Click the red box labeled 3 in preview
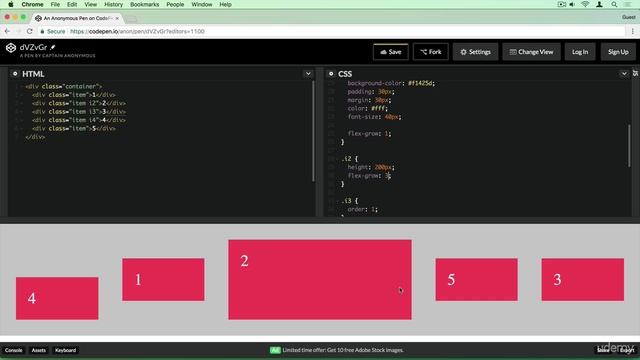640x360 pixels. [582, 280]
